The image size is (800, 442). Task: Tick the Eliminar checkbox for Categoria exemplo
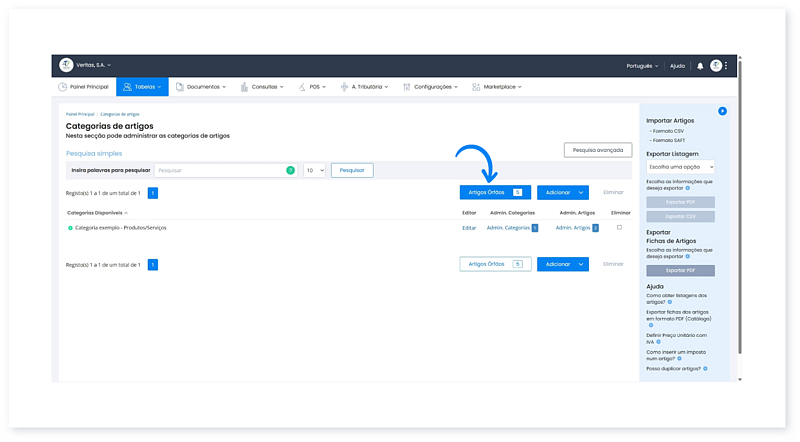(619, 228)
